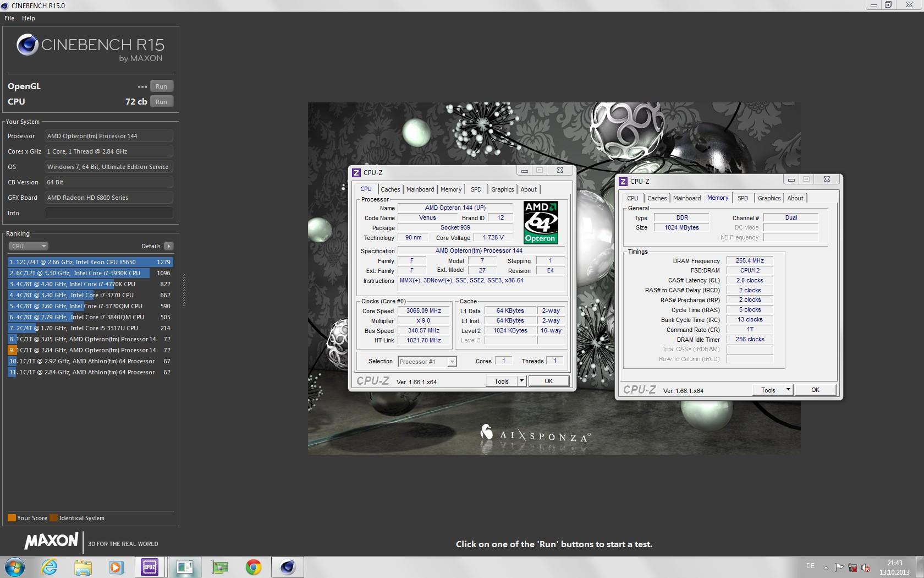Expand Tools dropdown arrow in CPU tab window
This screenshot has width=924, height=578.
coord(521,381)
